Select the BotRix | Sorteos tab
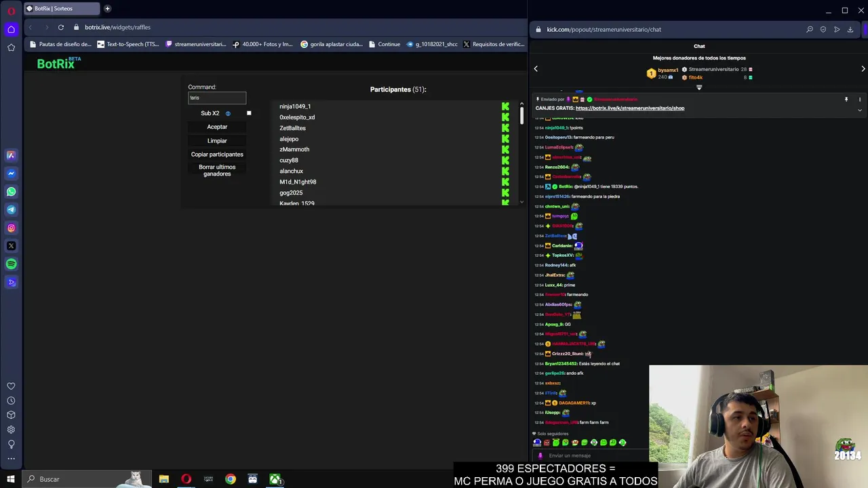The height and width of the screenshot is (488, 868). tap(61, 9)
